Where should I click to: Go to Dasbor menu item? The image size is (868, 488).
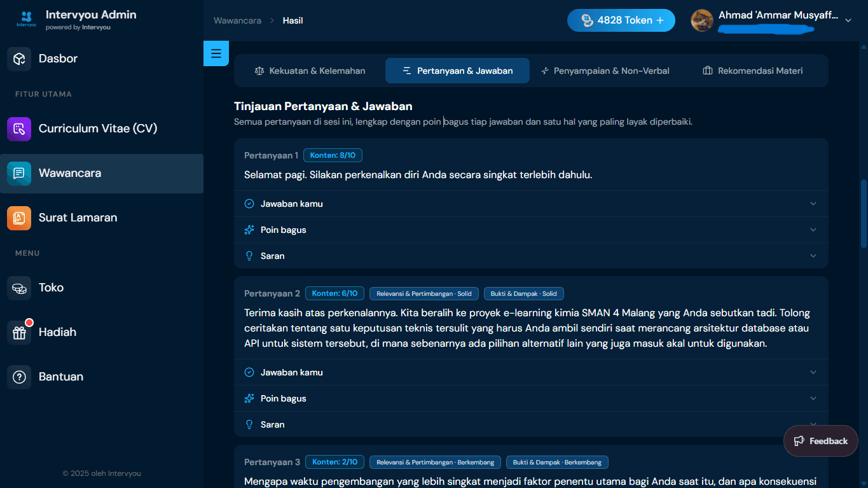[102, 59]
